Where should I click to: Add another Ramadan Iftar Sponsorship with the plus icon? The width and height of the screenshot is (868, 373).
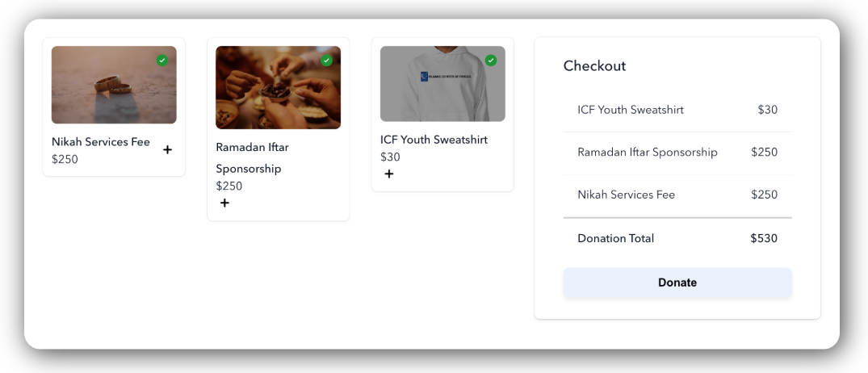(224, 203)
